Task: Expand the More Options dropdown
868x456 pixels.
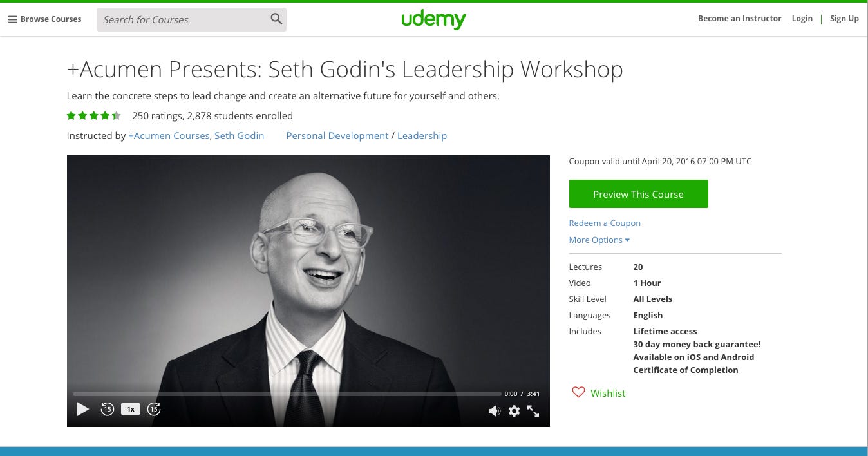Action: [x=599, y=240]
